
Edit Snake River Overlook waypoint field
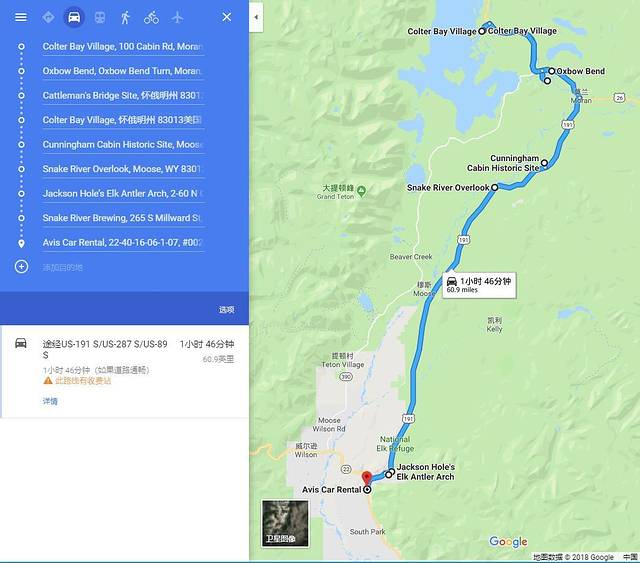coord(123,169)
